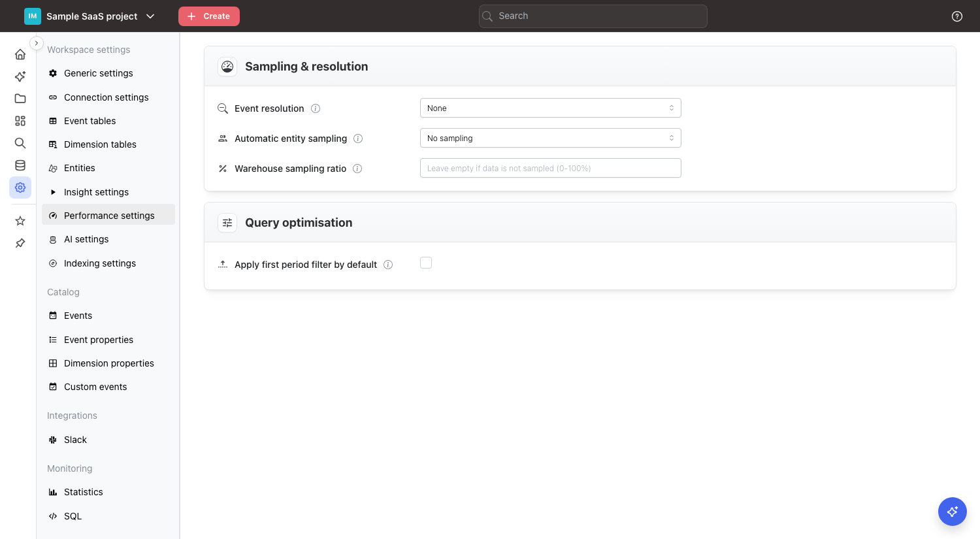Open the AI sparkle icon in left rail
980x539 pixels.
point(20,76)
